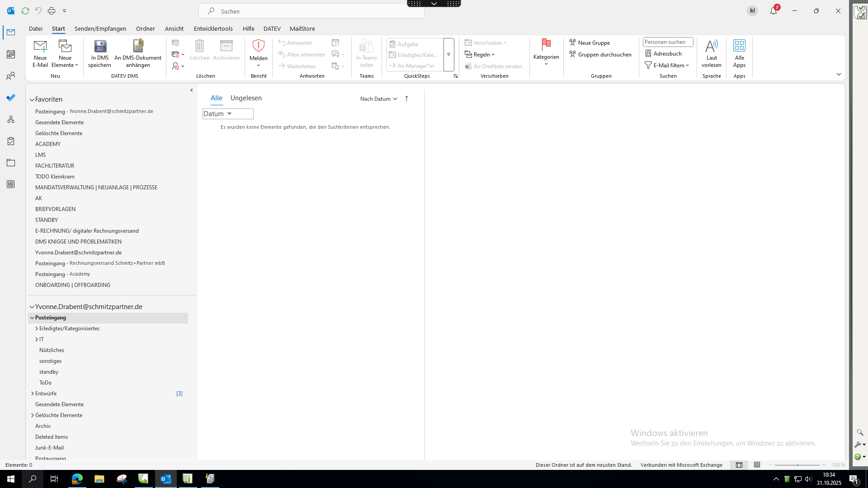Open the Melden report button

click(258, 53)
